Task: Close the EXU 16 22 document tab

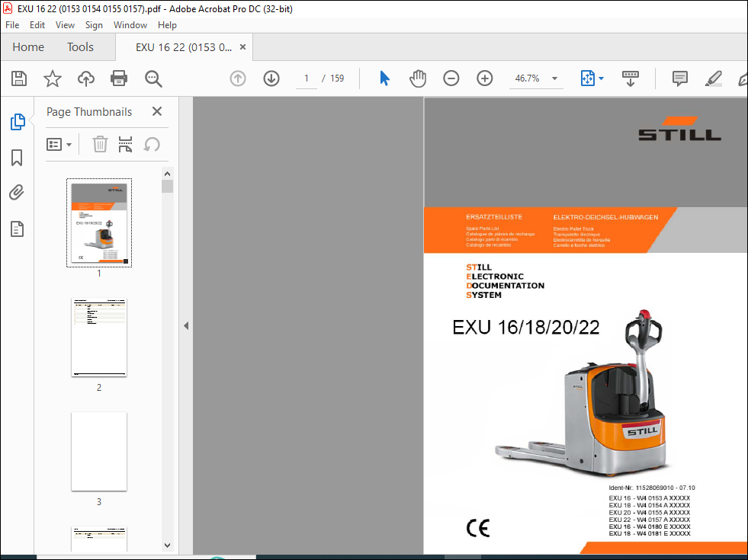Action: click(x=242, y=46)
